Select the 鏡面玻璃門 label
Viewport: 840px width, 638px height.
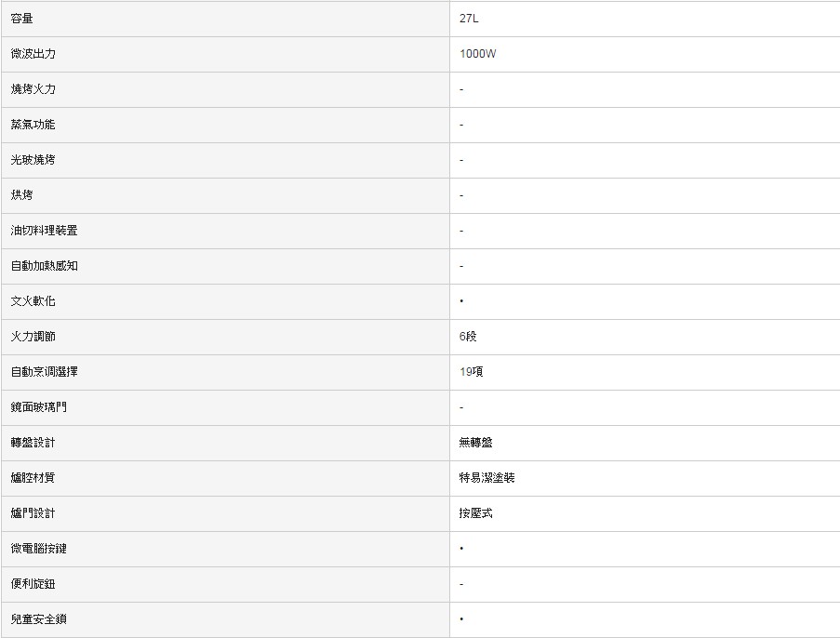tap(38, 407)
